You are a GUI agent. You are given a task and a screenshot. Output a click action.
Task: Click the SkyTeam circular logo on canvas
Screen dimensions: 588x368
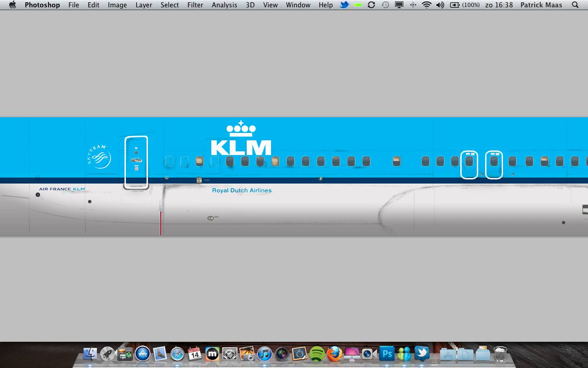(99, 157)
